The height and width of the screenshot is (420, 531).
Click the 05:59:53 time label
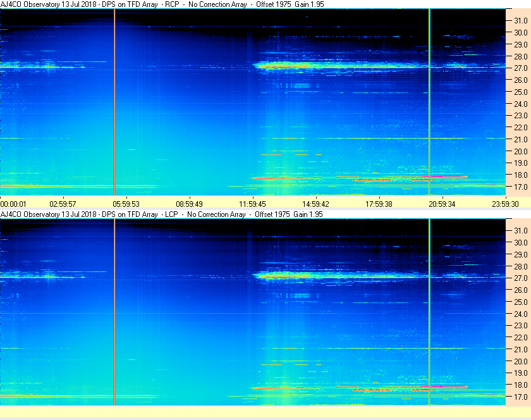[126, 204]
